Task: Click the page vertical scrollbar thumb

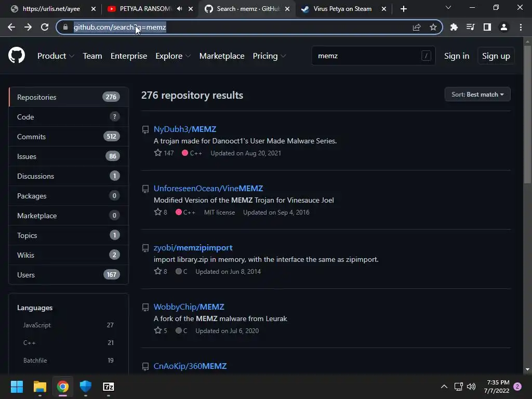Action: (x=527, y=115)
